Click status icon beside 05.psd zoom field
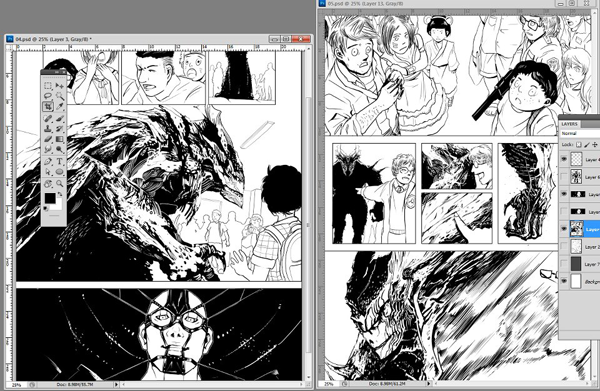Viewport: 600px width, 391px height. click(x=344, y=383)
